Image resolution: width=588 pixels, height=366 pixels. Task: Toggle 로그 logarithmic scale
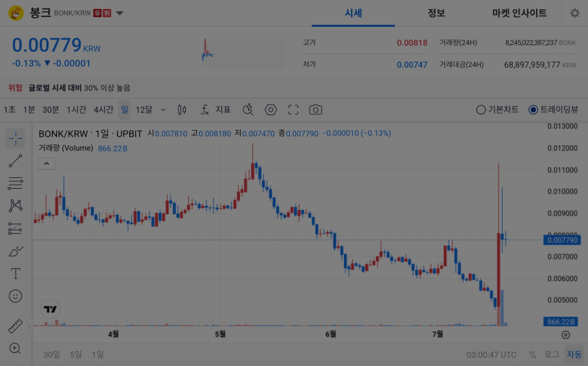tap(552, 355)
